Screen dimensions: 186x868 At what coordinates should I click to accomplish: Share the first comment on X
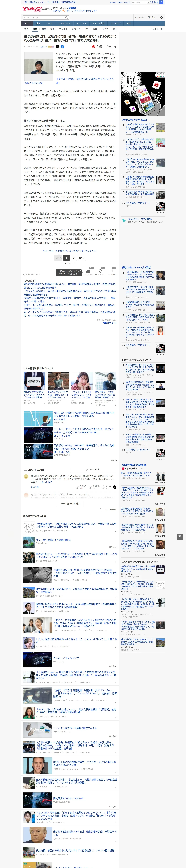(114, 487)
